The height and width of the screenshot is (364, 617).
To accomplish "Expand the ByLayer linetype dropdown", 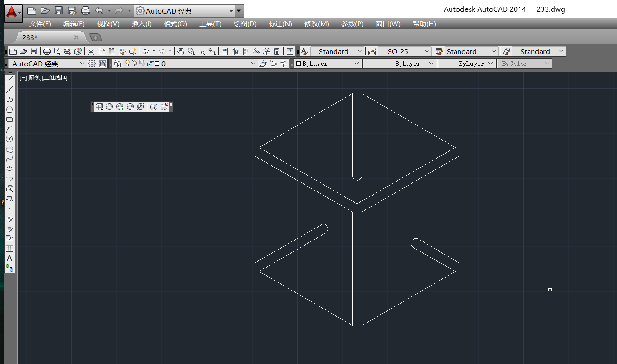I will (431, 64).
